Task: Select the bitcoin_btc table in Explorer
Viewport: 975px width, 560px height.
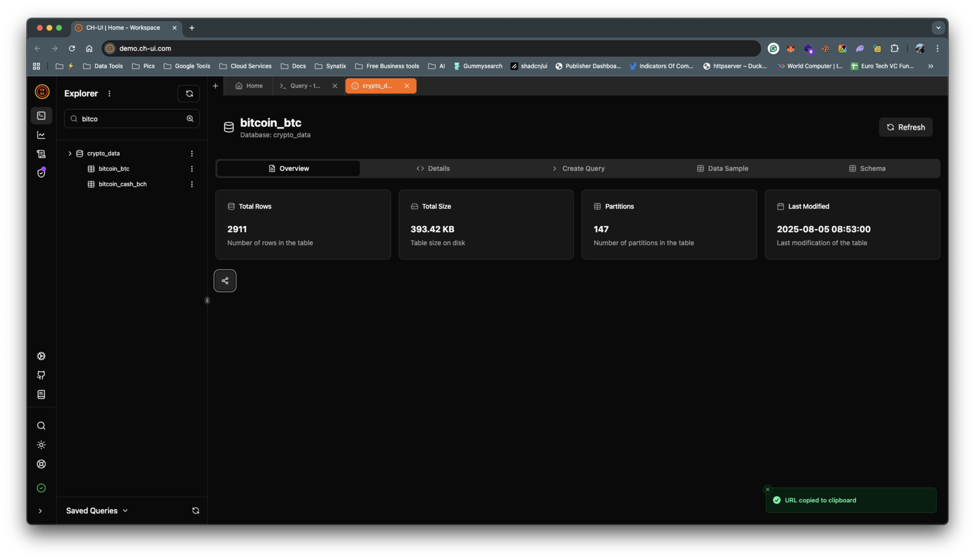Action: pyautogui.click(x=114, y=169)
